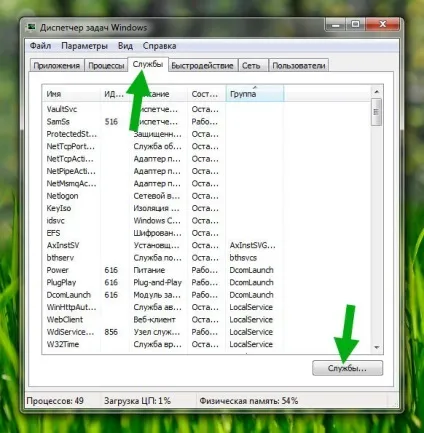
Task: Click the 856 process ID cell
Action: (111, 332)
